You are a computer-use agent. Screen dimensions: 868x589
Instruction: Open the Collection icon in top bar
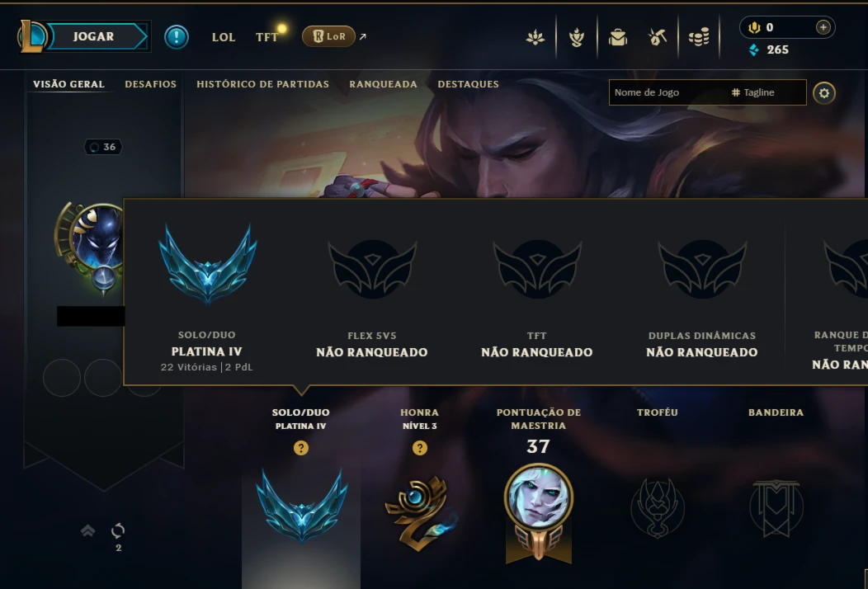click(x=618, y=37)
